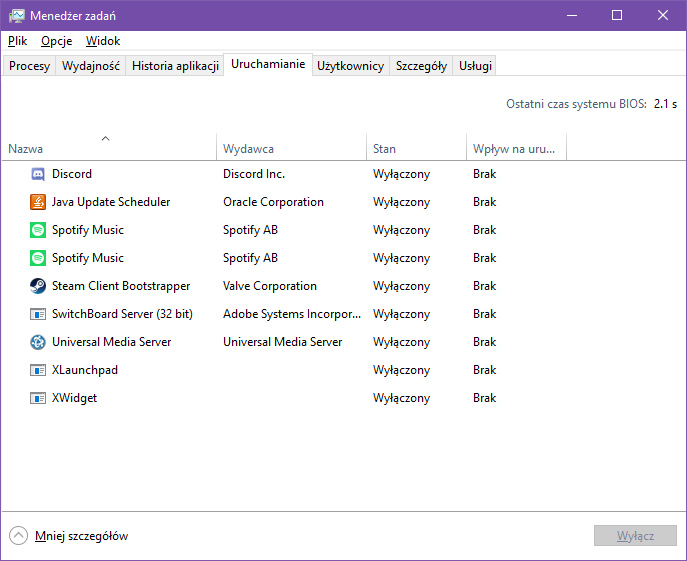Open the Widok menu
This screenshot has height=561, width=687.
tap(103, 41)
